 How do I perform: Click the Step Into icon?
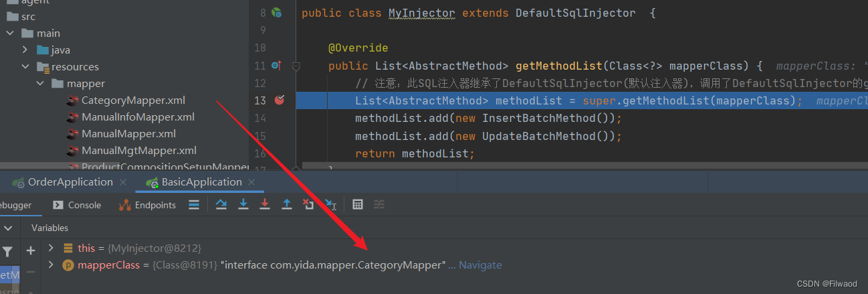click(x=243, y=204)
